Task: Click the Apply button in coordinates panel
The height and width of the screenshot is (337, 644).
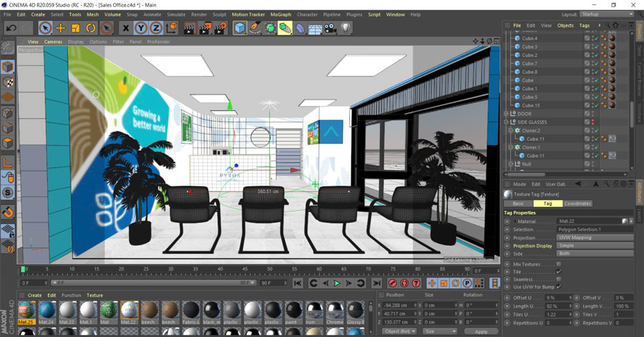Action: [x=481, y=331]
